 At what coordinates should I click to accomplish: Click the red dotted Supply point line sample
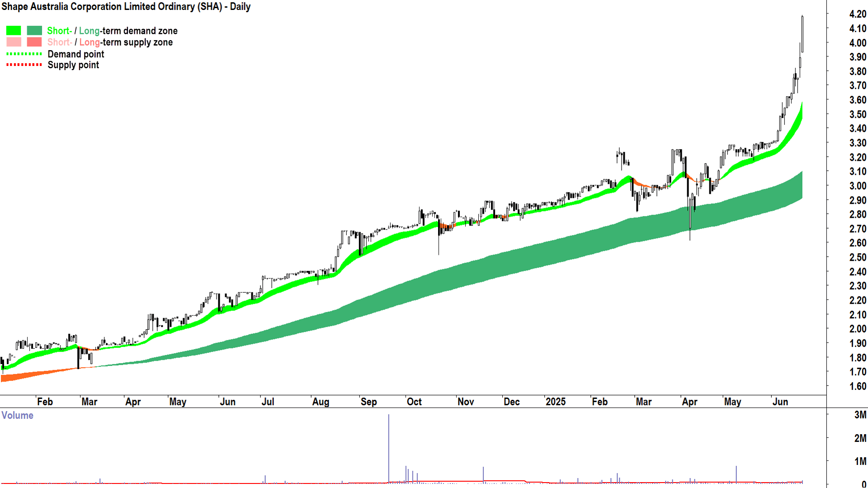click(x=24, y=65)
